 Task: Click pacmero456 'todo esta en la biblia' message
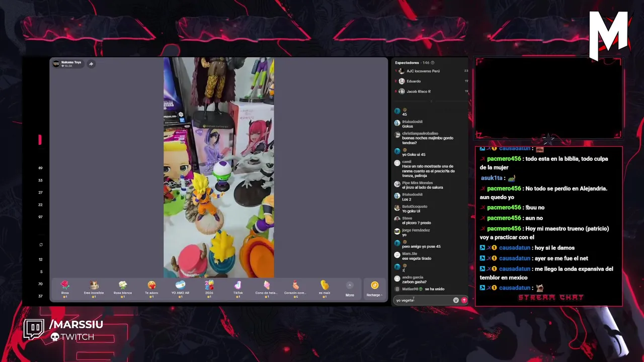[x=544, y=163]
